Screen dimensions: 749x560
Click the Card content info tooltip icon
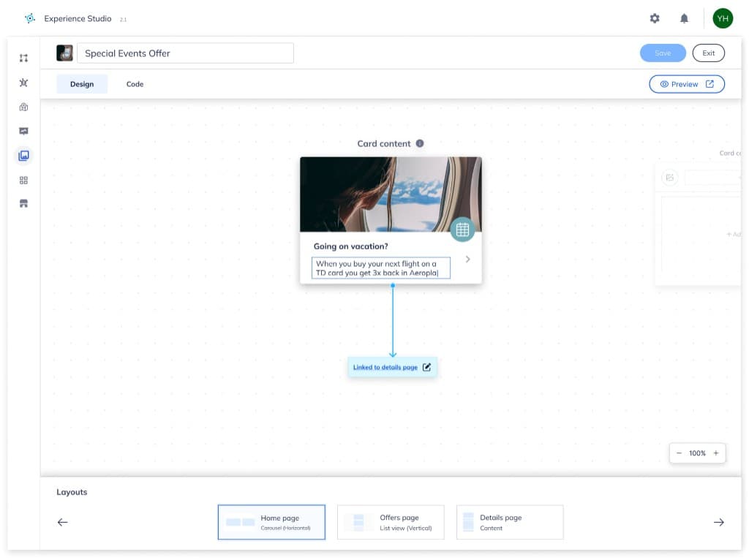coord(419,143)
